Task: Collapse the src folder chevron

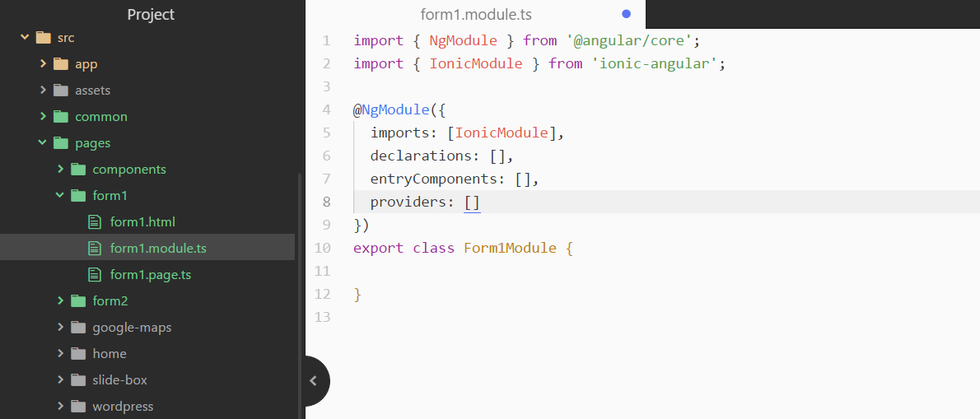Action: point(25,38)
